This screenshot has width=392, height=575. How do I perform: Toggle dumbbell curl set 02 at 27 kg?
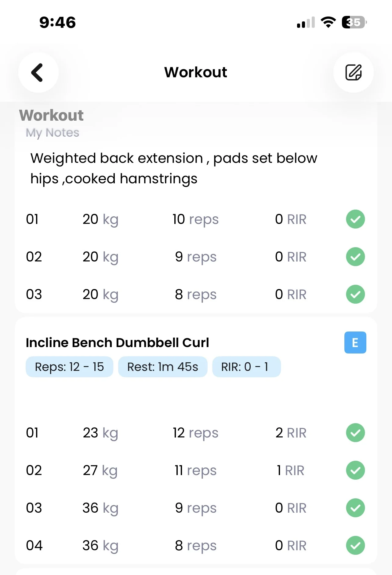(x=355, y=470)
